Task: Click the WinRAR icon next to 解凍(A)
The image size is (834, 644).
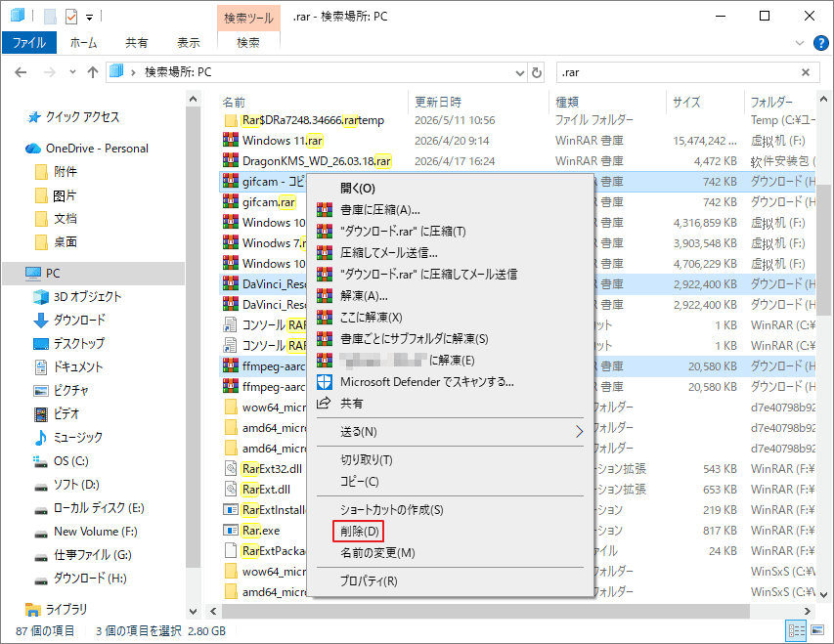Action: click(x=325, y=296)
